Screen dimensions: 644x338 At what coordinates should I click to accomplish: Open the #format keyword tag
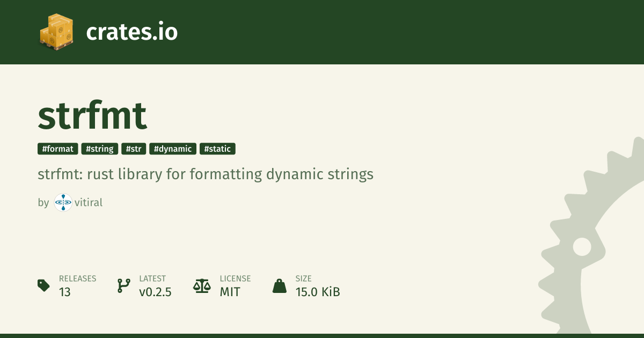tap(58, 149)
